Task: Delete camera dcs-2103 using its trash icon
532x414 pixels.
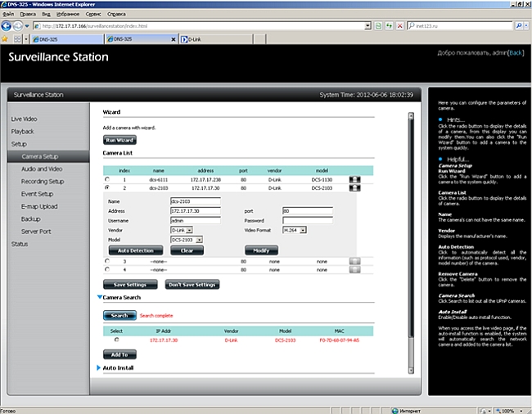Action: (x=354, y=188)
